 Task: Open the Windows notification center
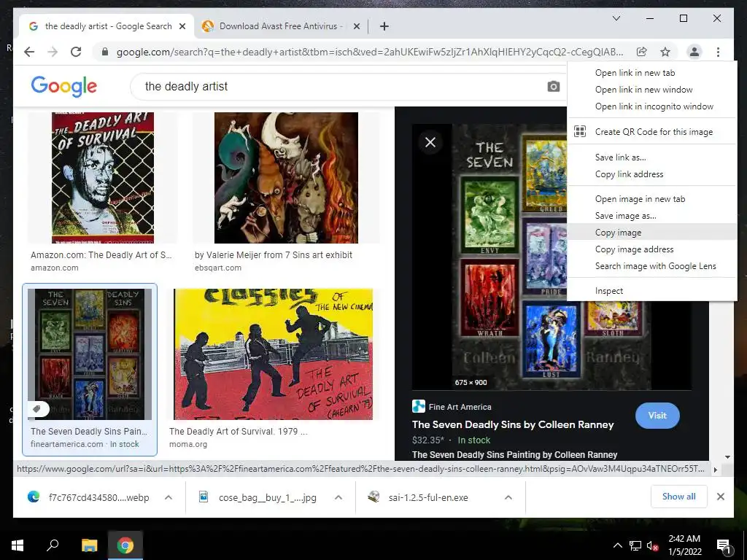724,545
